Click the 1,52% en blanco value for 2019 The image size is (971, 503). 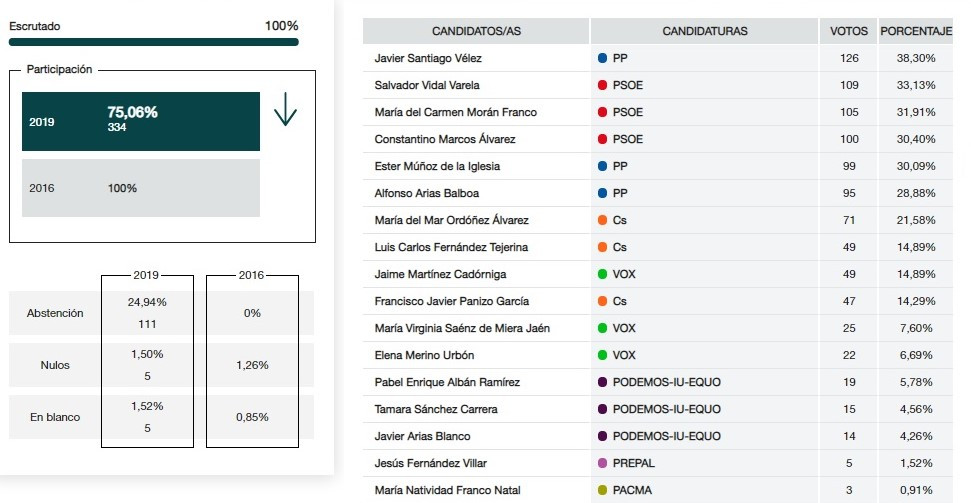(147, 406)
